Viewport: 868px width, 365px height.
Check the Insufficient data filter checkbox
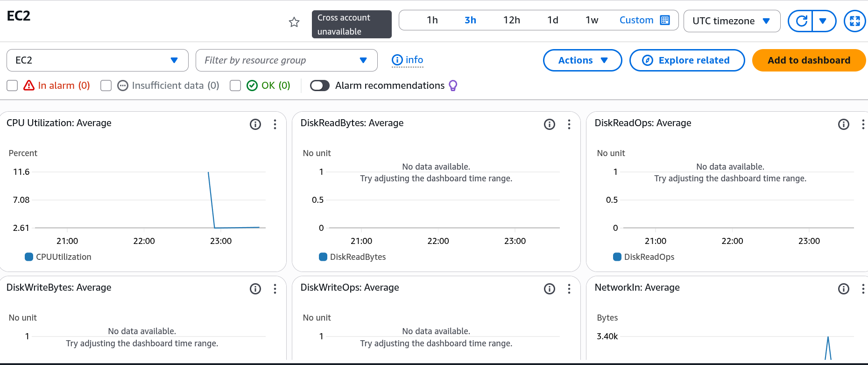[x=106, y=86]
